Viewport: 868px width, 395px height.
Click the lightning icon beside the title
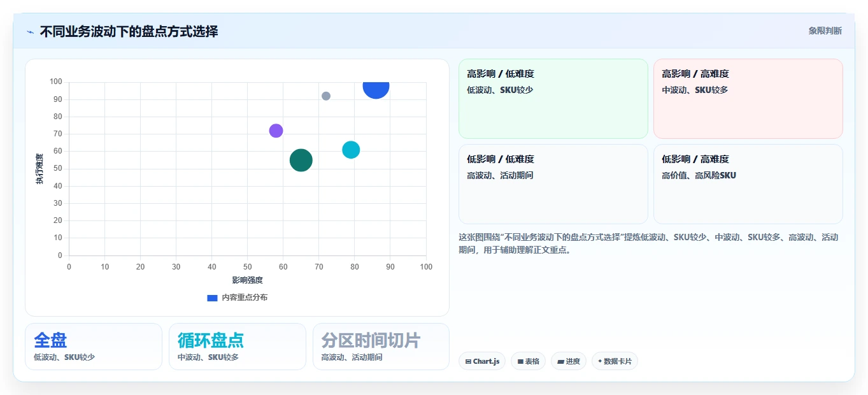[x=31, y=31]
